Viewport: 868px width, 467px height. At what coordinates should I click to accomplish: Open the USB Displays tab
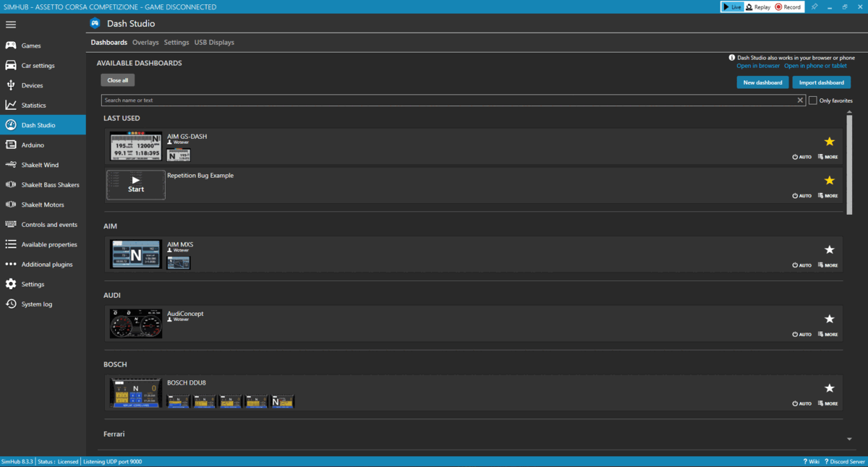pos(214,42)
